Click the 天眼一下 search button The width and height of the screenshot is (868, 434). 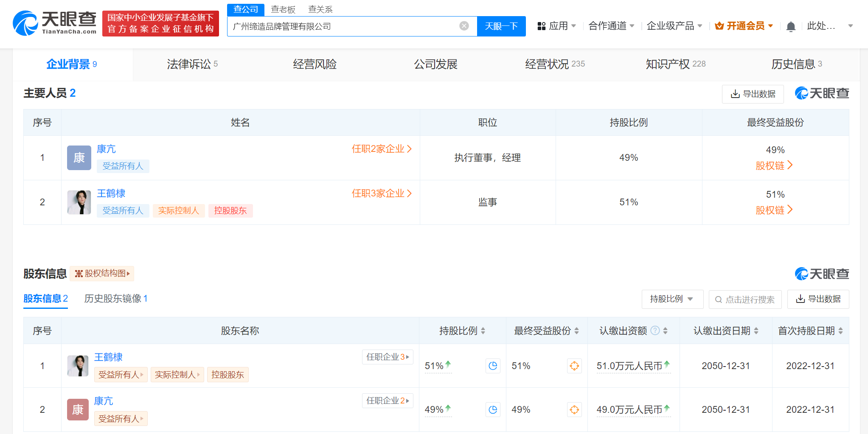tap(501, 26)
